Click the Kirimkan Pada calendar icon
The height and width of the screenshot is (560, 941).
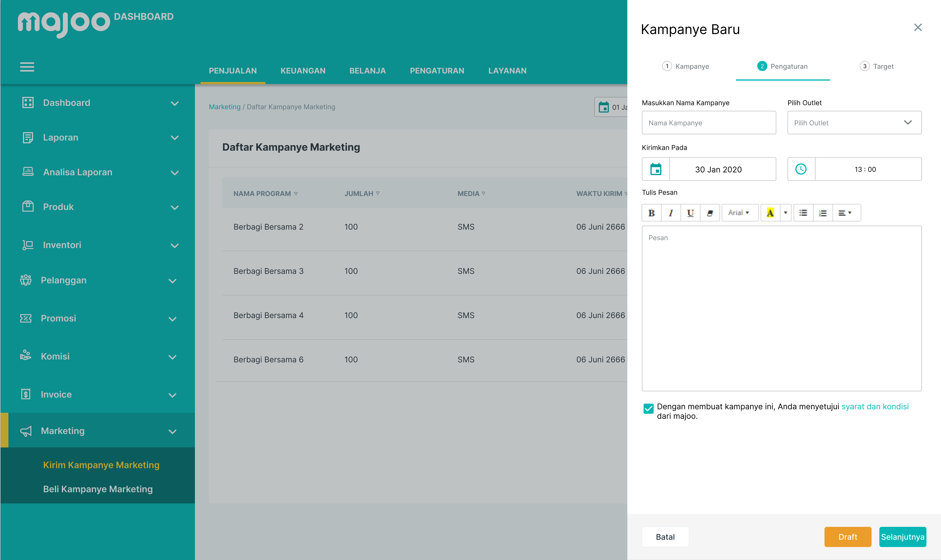(656, 169)
